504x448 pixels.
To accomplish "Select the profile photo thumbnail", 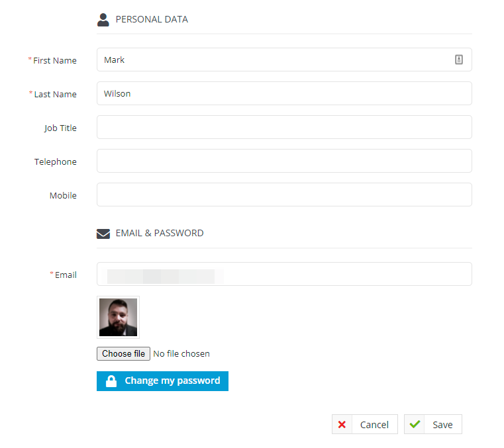I will 118,317.
